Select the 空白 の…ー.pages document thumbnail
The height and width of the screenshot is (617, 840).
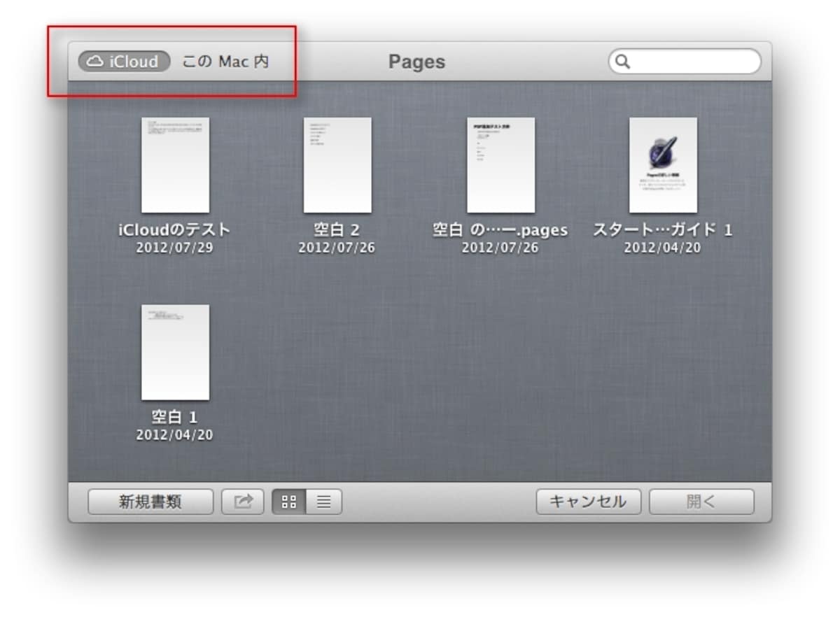500,165
